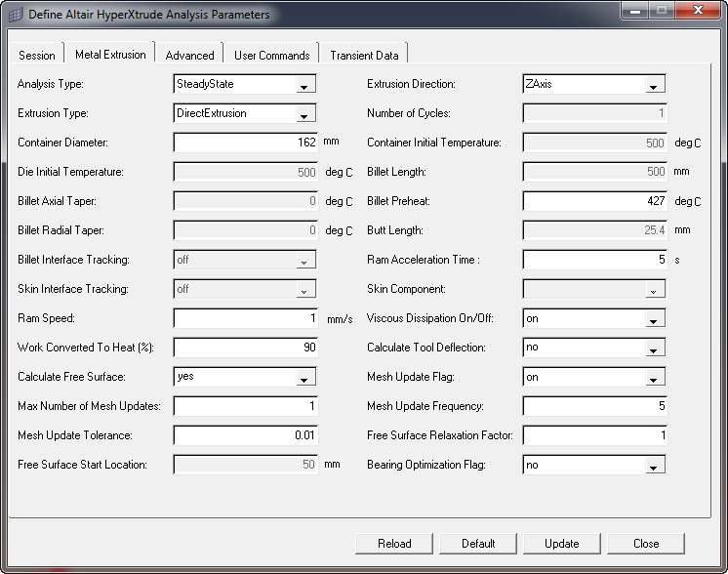Expand the Extrusion Direction dropdown
This screenshot has width=728, height=574.
[654, 85]
